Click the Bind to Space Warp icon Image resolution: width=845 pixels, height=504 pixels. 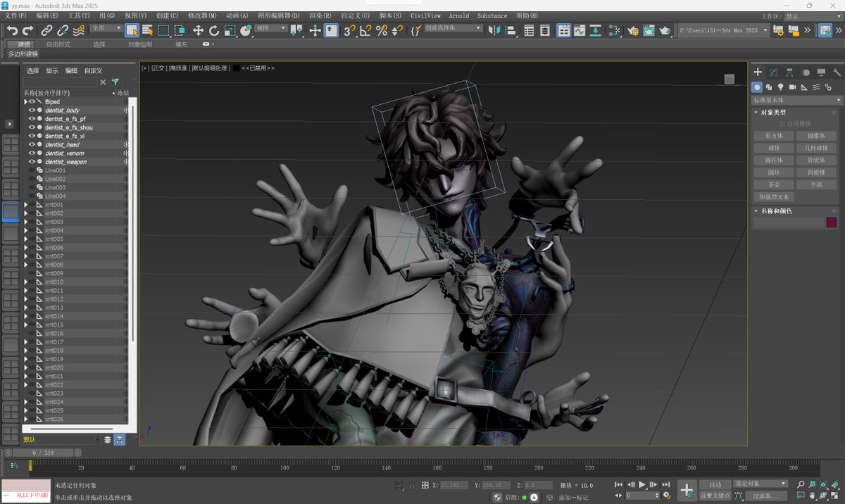point(79,30)
